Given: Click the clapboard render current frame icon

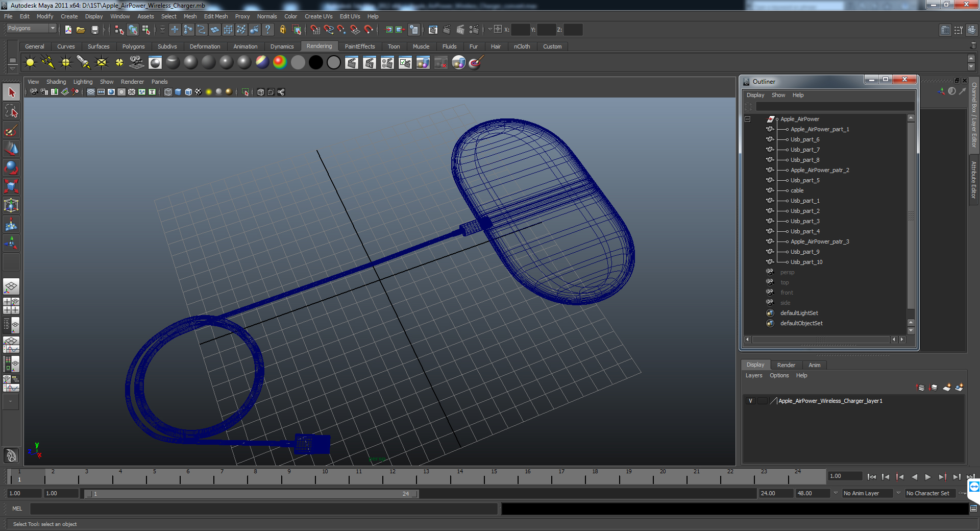Looking at the screenshot, I should (352, 63).
